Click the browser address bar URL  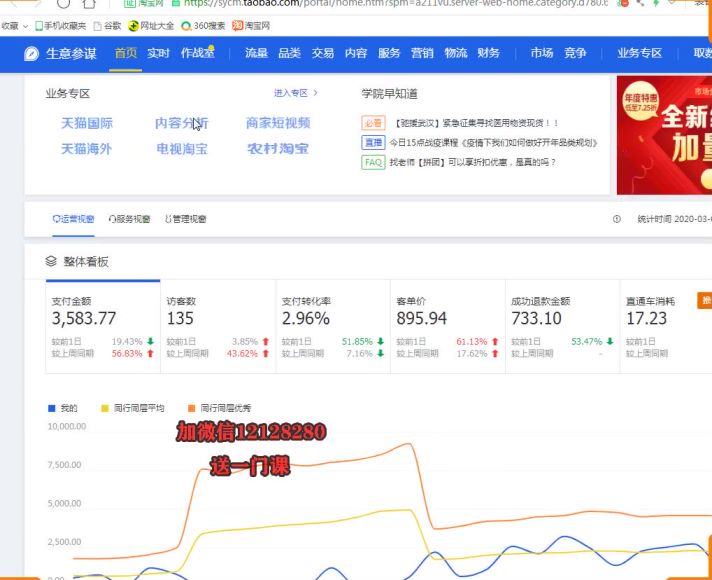click(395, 4)
